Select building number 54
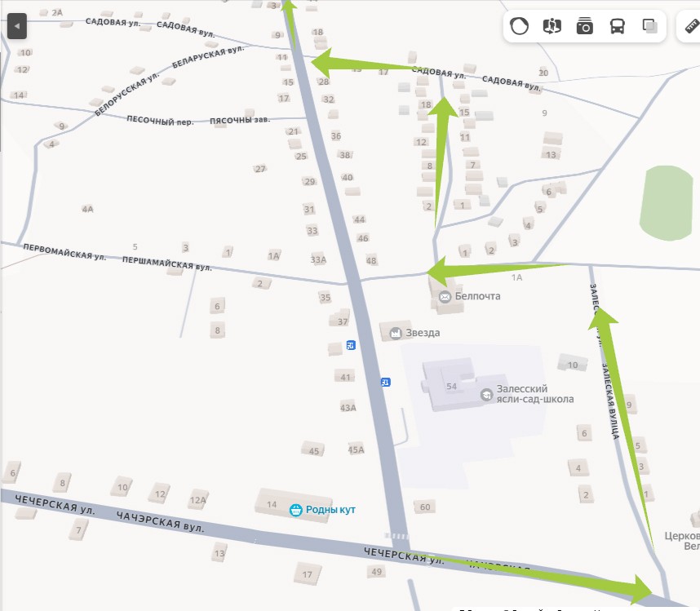 click(451, 386)
